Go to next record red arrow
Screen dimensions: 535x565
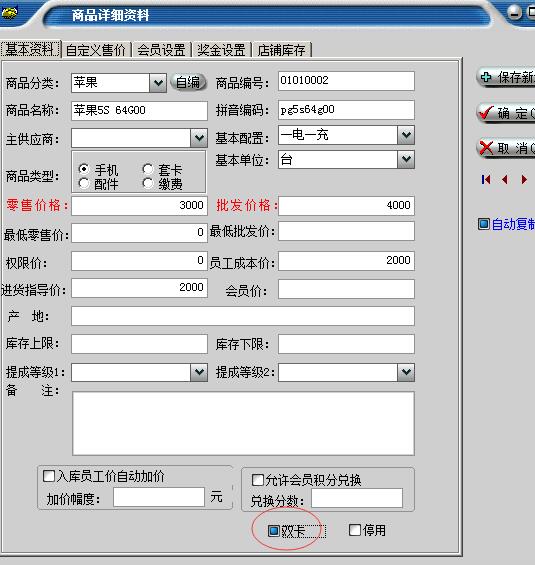524,179
